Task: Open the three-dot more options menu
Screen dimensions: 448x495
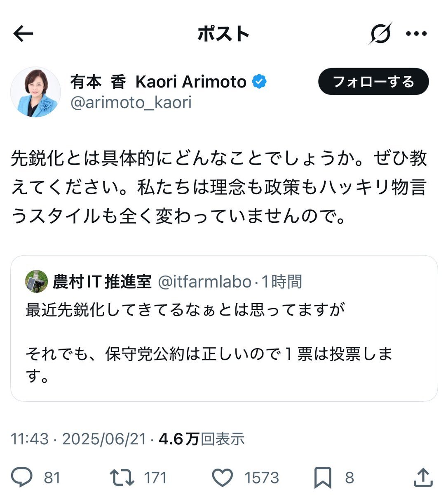Action: click(416, 34)
